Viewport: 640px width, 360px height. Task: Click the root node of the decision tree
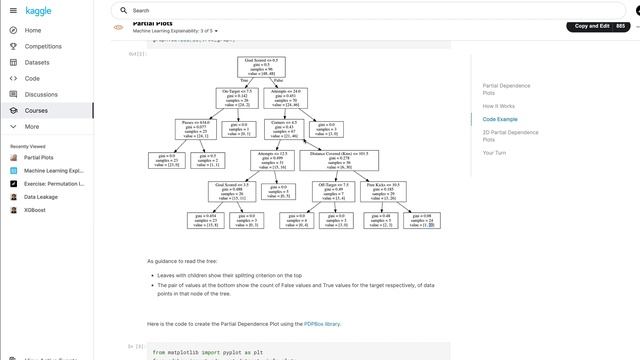pos(261,67)
